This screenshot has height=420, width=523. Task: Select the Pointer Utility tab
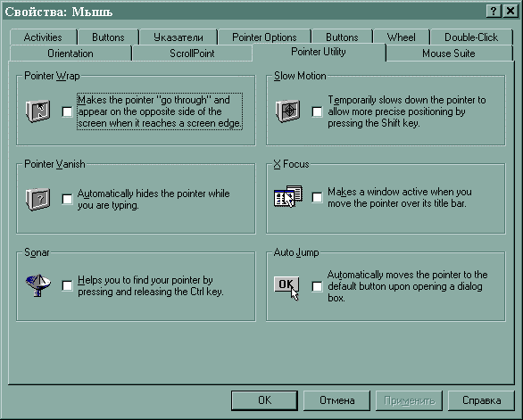pyautogui.click(x=319, y=52)
